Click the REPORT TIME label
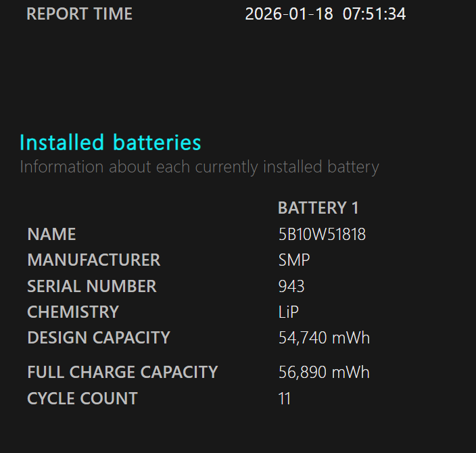476x453 pixels. (79, 14)
